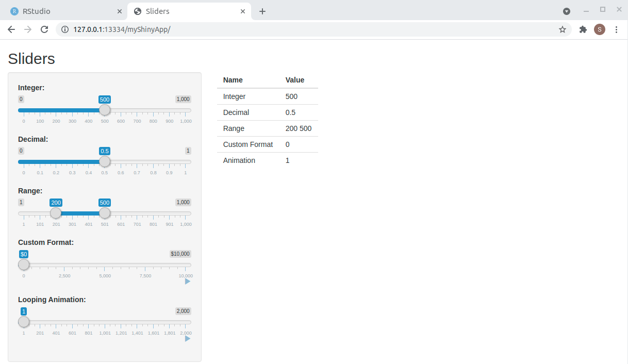Click the forward navigation arrow
Image resolution: width=628 pixels, height=364 pixels.
(28, 29)
